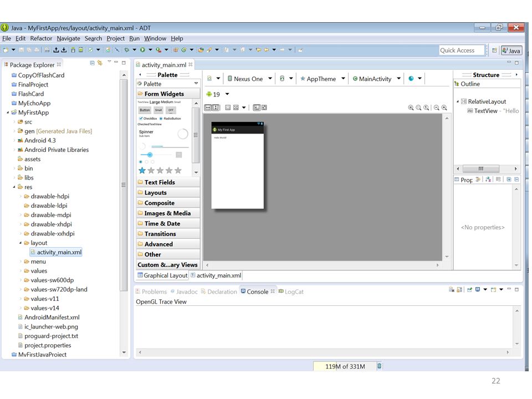Click the New Java Class icon

point(183,50)
